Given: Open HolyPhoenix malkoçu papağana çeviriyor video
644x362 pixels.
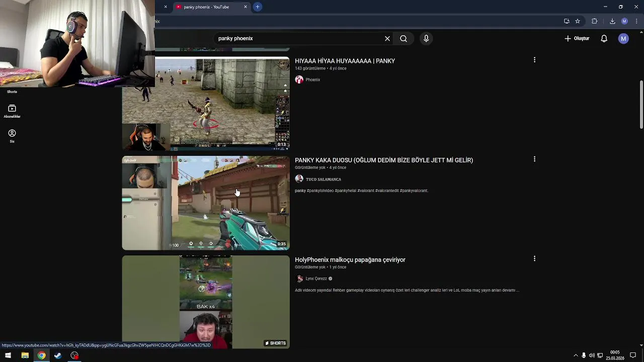Looking at the screenshot, I should click(350, 260).
